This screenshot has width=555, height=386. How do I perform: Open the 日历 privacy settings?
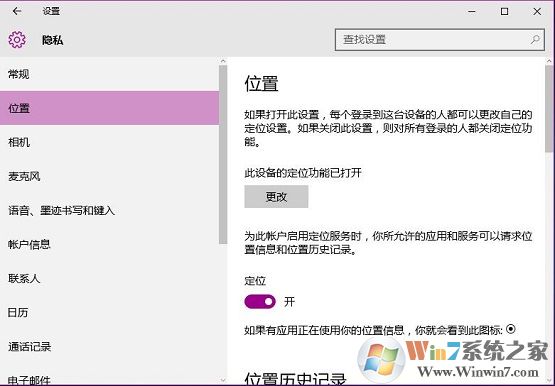pos(109,312)
